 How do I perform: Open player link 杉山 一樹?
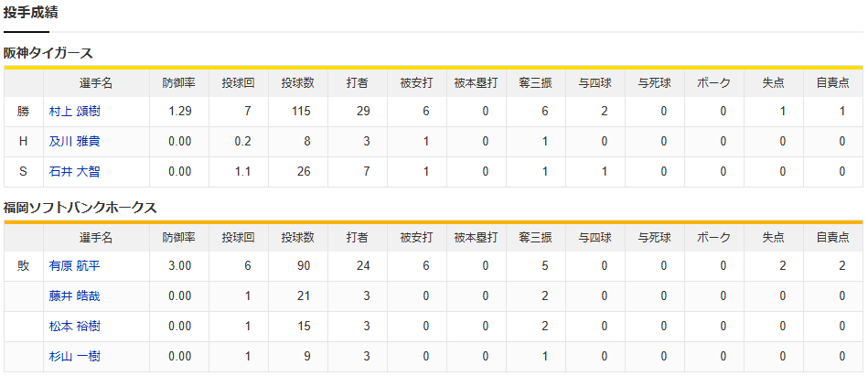[x=75, y=357]
